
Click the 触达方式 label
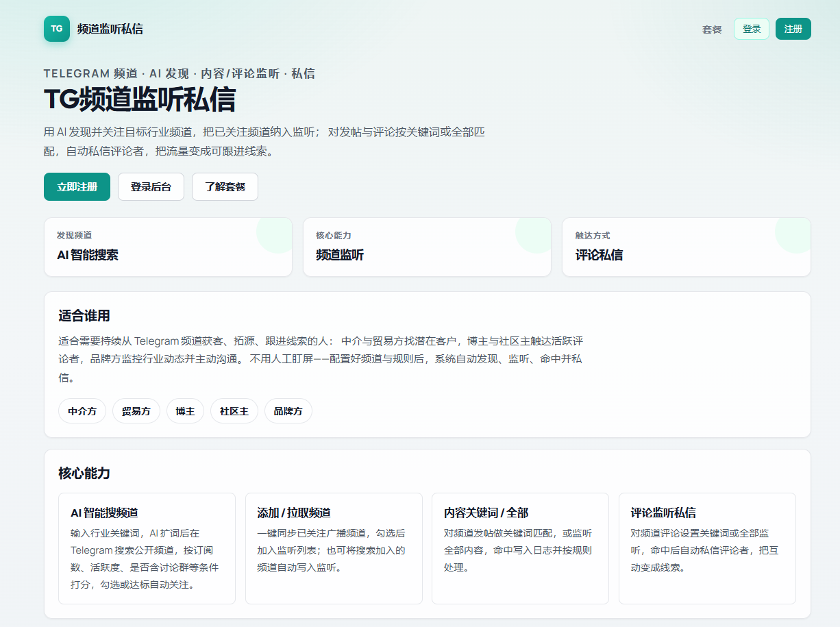coord(593,235)
